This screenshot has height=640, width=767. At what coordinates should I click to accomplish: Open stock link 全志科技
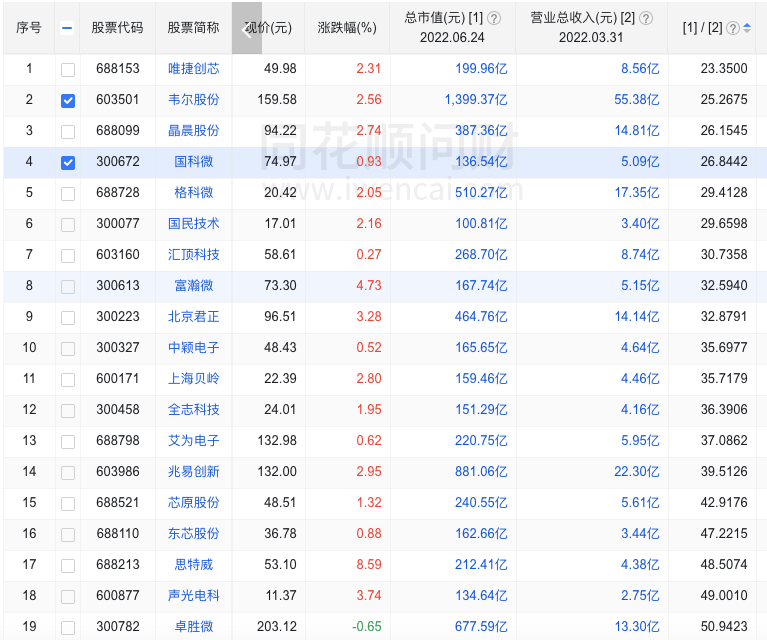point(194,410)
